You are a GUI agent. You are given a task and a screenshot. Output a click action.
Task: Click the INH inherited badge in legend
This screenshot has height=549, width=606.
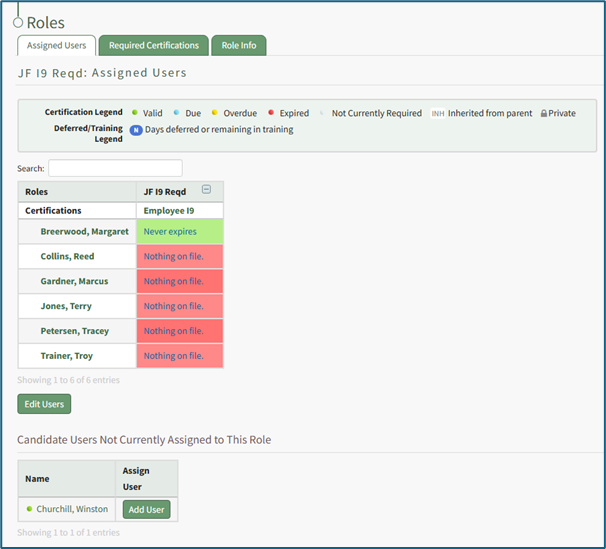tap(437, 113)
